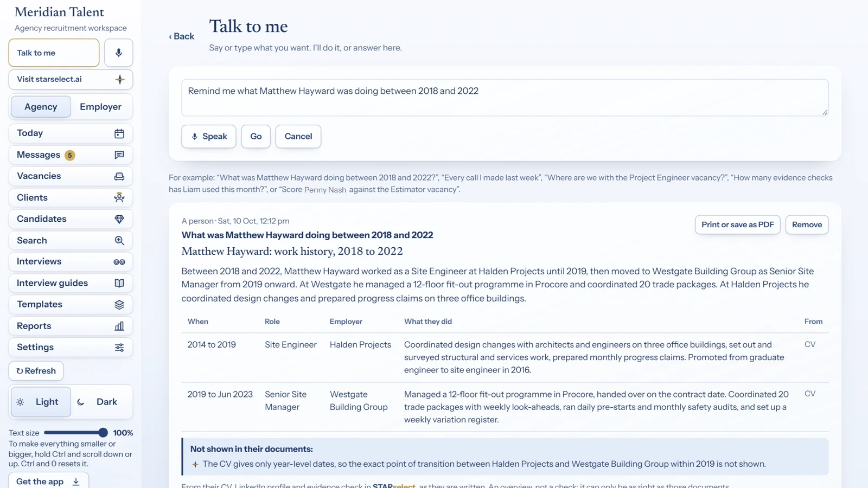
Task: Click the Meridian Talent title
Action: tap(59, 12)
